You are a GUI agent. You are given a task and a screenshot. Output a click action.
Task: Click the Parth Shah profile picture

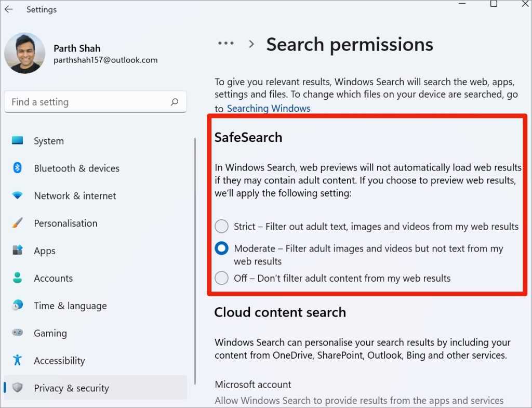25,53
